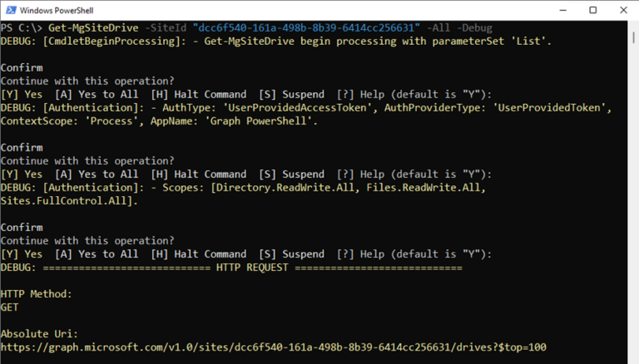Click the scrollbar up arrow

coord(631,27)
